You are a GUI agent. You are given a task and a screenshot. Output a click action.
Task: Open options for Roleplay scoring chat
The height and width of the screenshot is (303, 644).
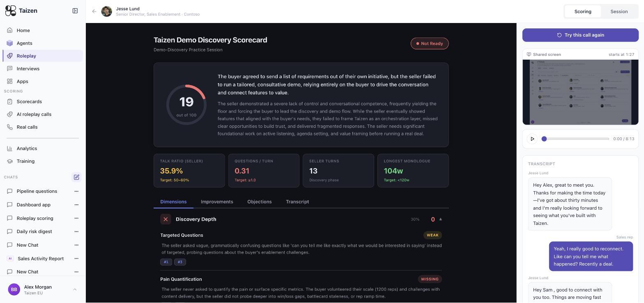tap(76, 218)
